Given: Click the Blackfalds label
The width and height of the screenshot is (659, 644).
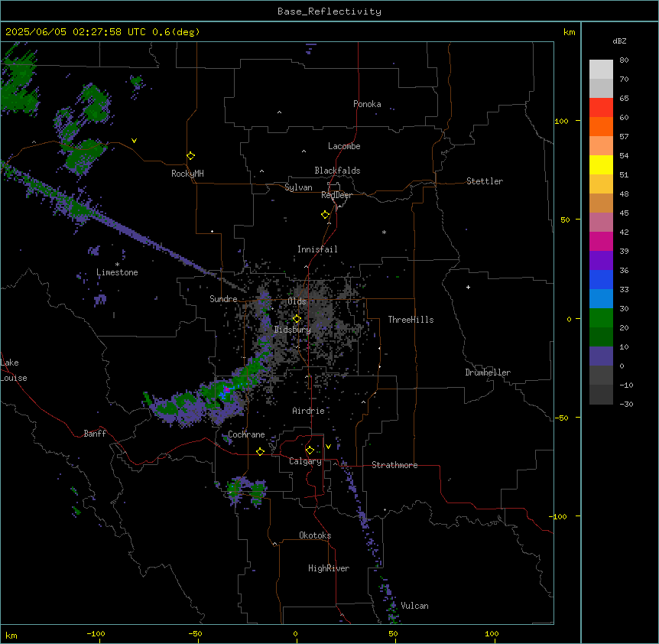Looking at the screenshot, I should tap(337, 171).
